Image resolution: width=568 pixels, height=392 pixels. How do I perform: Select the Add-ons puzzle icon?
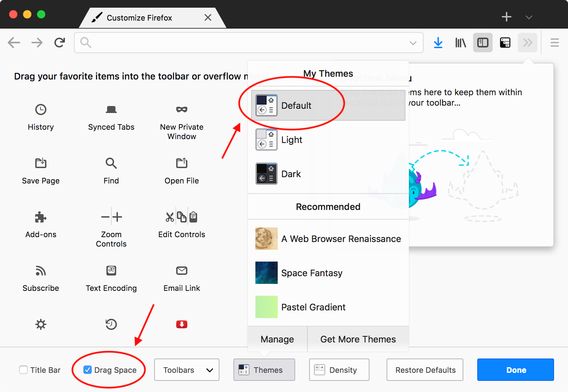(x=41, y=217)
